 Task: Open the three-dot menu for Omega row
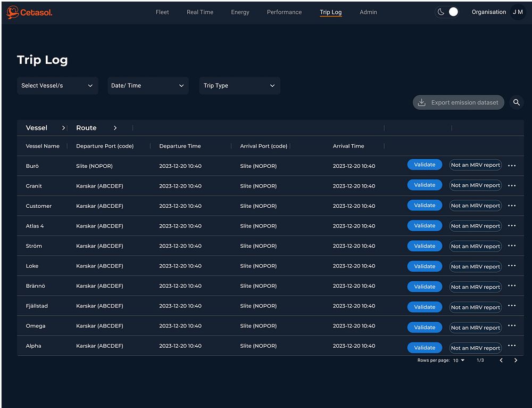512,326
